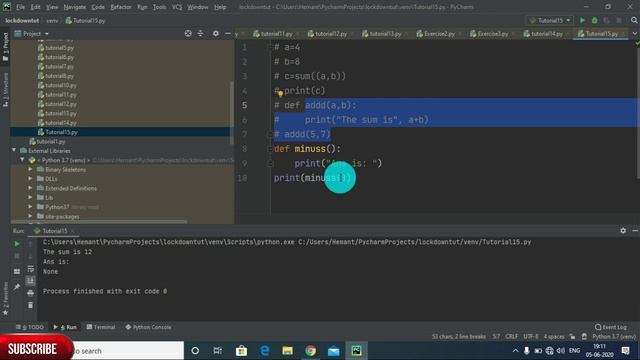The height and width of the screenshot is (360, 640).
Task: Open the Navigate menu
Action: click(x=75, y=7)
